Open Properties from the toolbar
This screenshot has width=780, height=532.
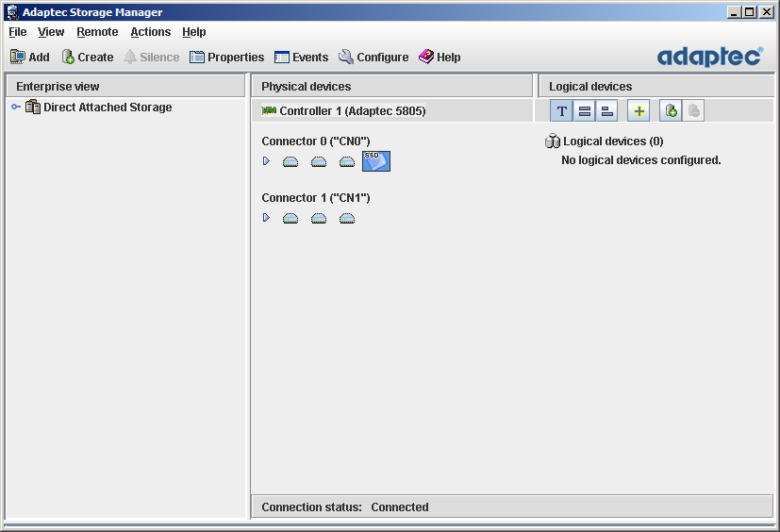[x=227, y=58]
